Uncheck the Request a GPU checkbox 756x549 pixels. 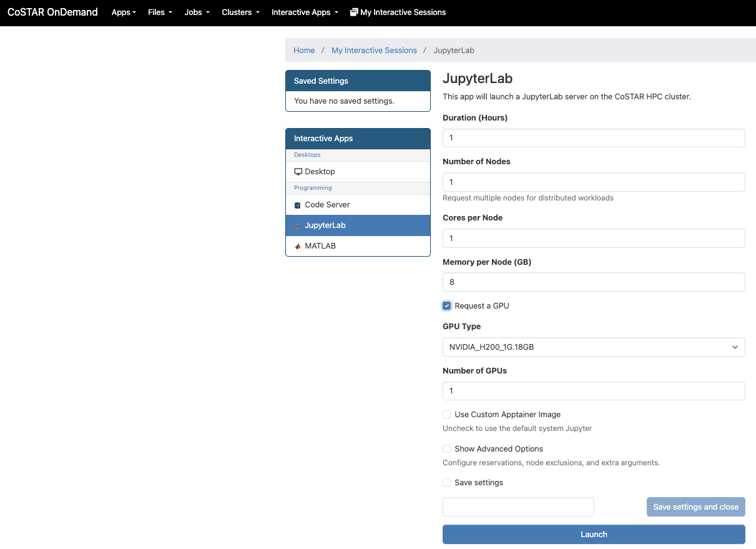447,306
